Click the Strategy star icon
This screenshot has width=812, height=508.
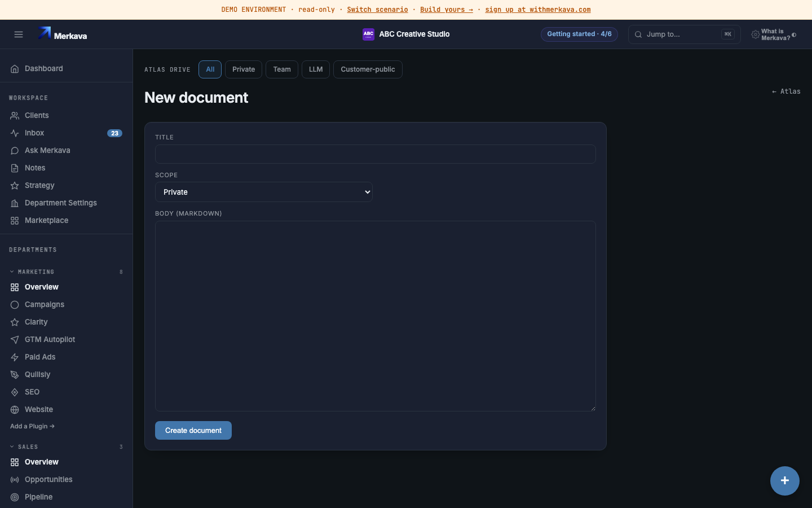tap(15, 186)
